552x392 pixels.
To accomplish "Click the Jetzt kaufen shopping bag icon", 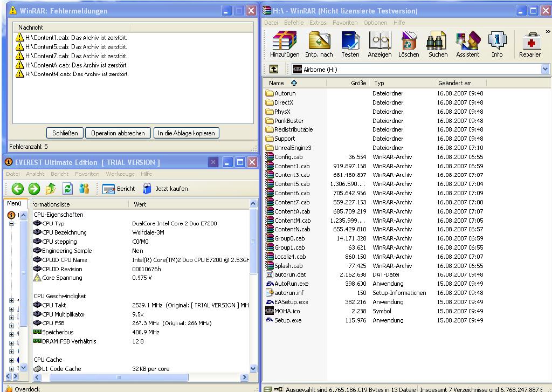I will click(x=146, y=189).
